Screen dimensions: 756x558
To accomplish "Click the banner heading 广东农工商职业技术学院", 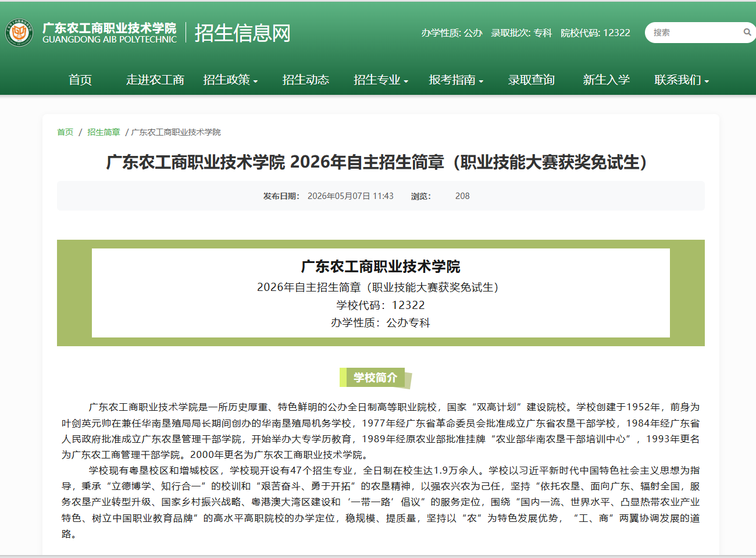I will (x=380, y=266).
